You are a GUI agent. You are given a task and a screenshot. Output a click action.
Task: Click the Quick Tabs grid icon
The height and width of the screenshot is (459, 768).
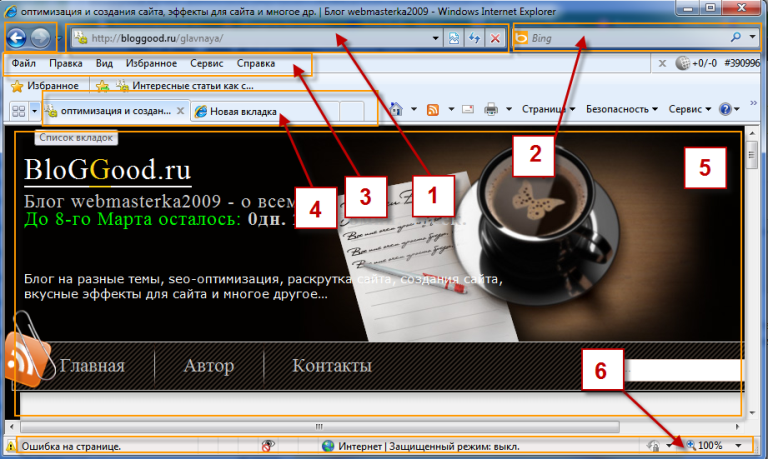(19, 111)
